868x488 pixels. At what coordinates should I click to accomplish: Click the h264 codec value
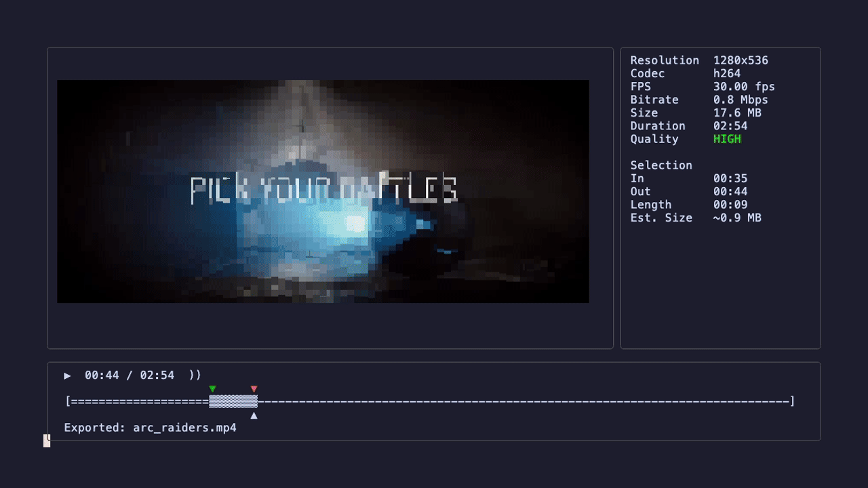(x=727, y=73)
